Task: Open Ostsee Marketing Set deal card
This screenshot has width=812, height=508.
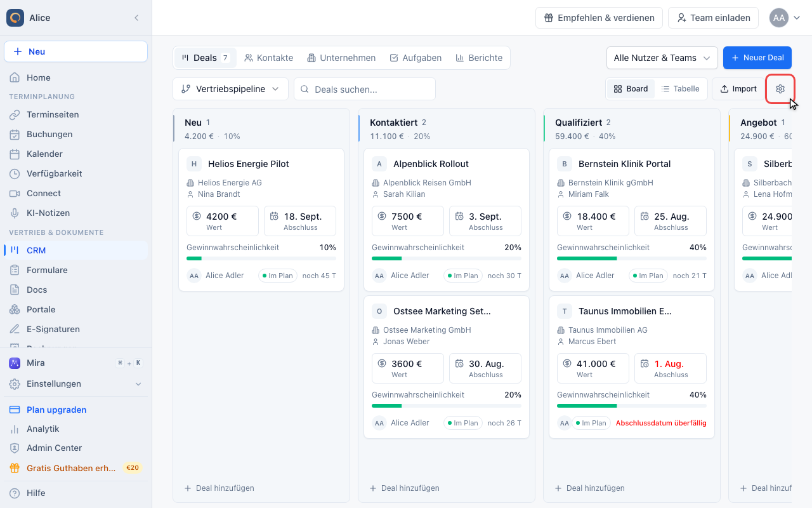Action: 447,367
